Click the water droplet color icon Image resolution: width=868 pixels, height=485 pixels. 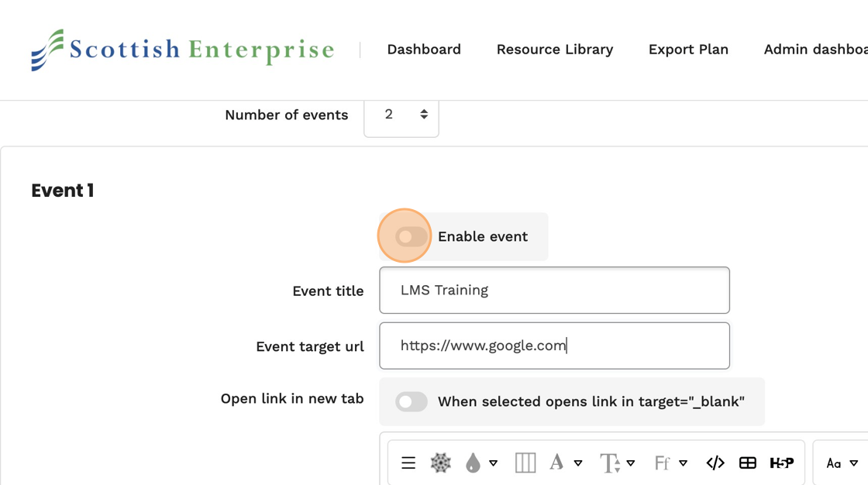(473, 463)
